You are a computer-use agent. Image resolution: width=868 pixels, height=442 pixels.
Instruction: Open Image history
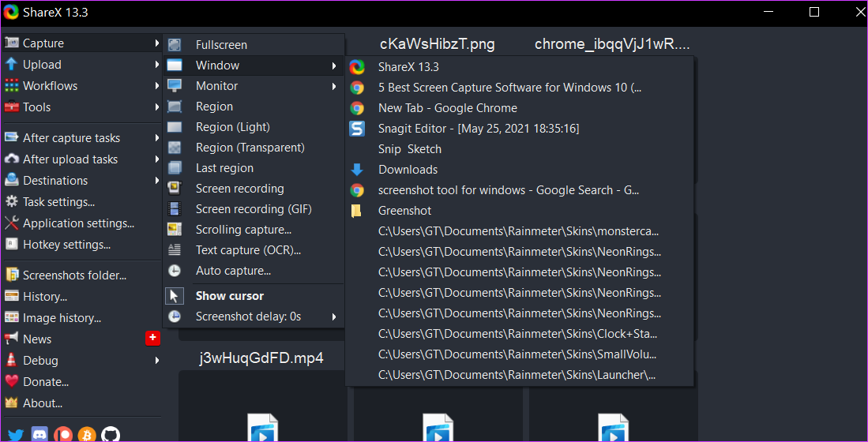pos(81,317)
